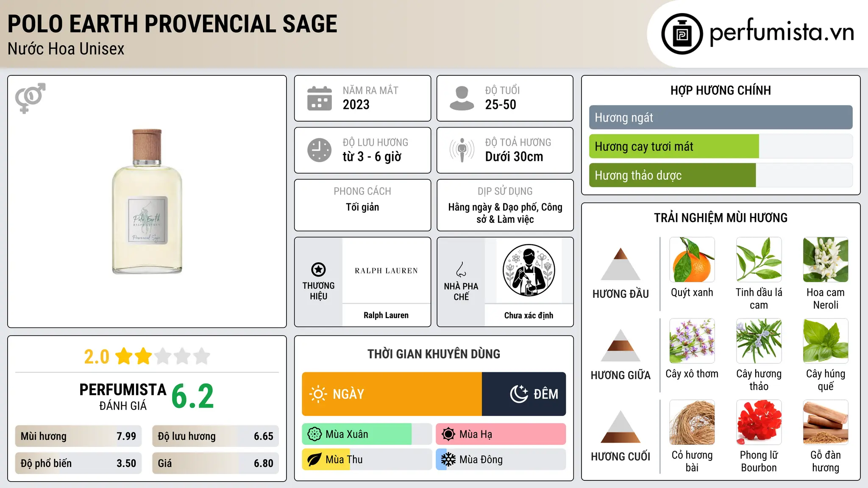Click the style value Tối giản
This screenshot has height=488, width=868.
click(x=362, y=207)
